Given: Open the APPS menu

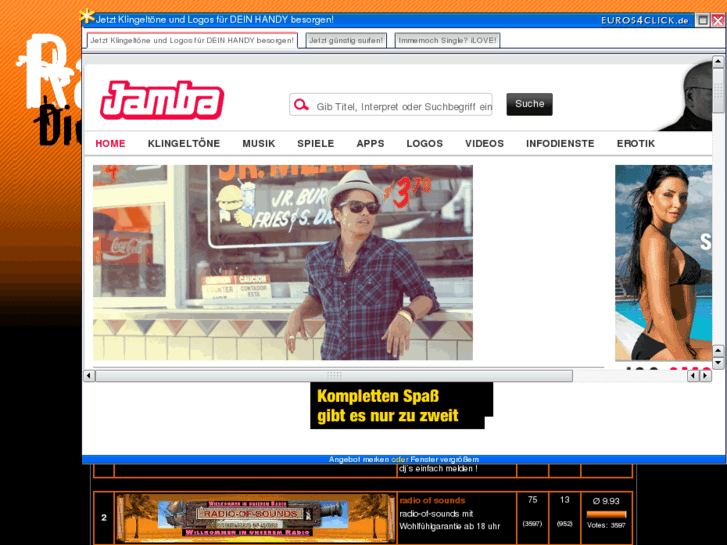Looking at the screenshot, I should pos(370,143).
